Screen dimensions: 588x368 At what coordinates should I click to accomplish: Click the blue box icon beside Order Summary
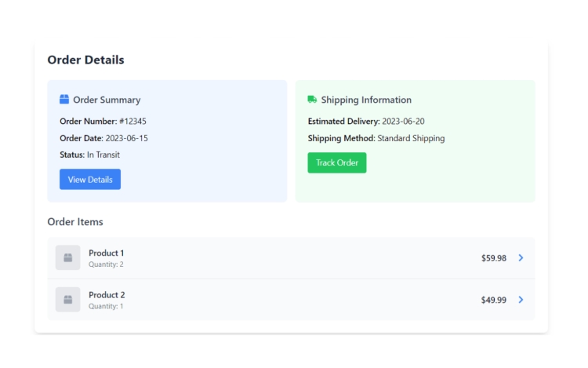64,100
